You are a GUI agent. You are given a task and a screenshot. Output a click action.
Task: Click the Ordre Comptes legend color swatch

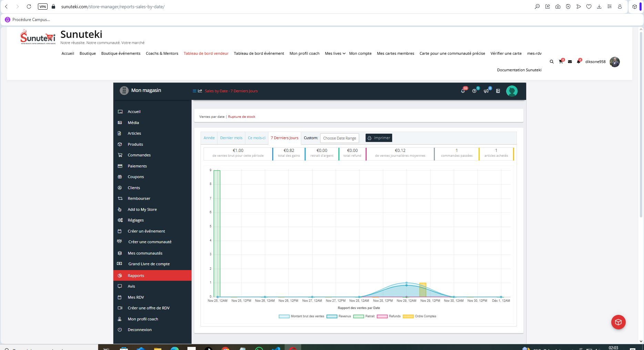408,316
